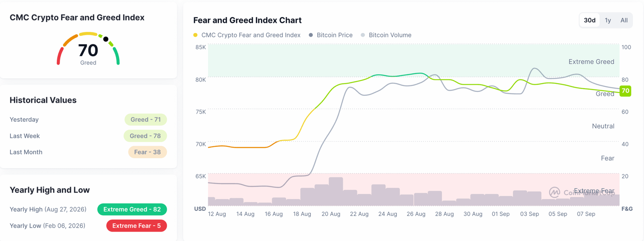Click the 07 Sep x-axis date
This screenshot has height=241, width=644.
[586, 214]
